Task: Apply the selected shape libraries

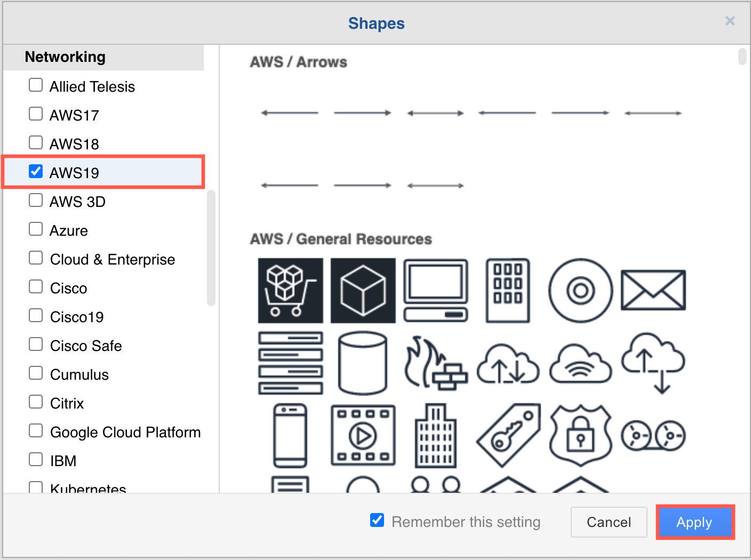Action: (694, 522)
